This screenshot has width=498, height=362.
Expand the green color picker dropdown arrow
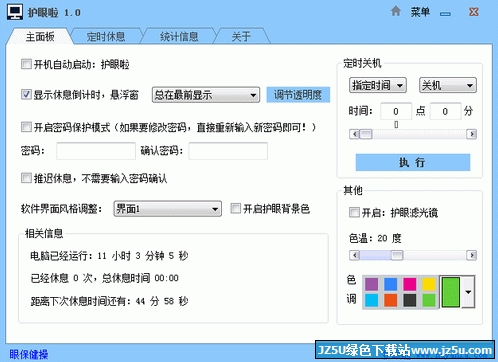click(468, 292)
